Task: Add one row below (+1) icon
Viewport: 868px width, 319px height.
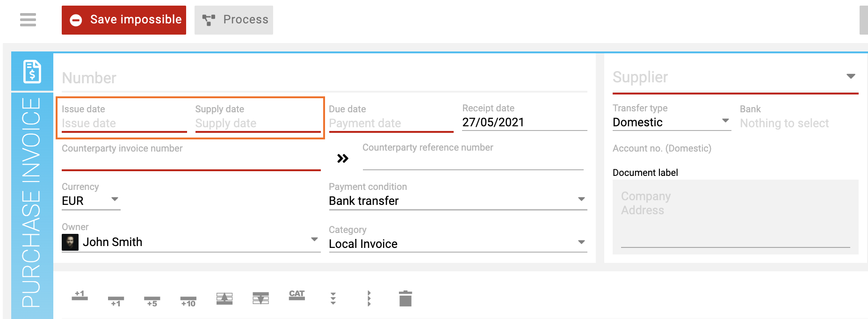Action: point(116,300)
